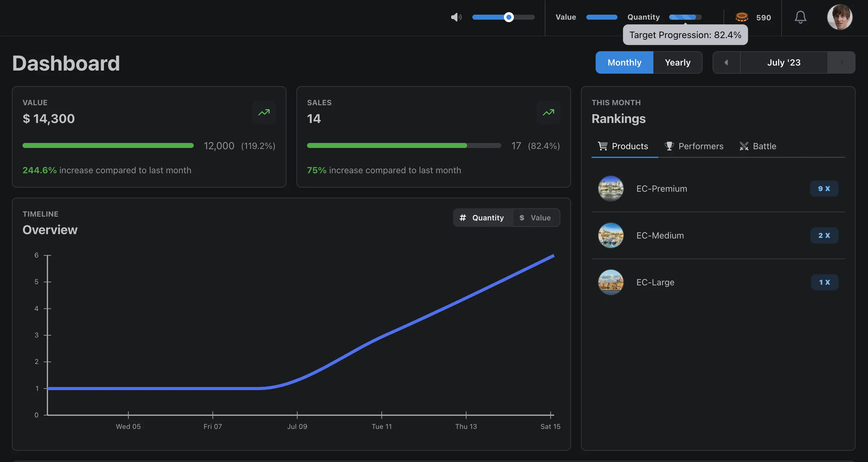The height and width of the screenshot is (462, 868).
Task: Click the Sat 15 axis label
Action: 550,427
